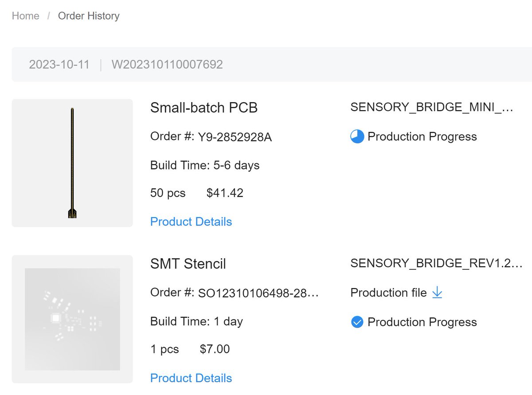Click the order date 2023-10-11
The image size is (532, 395).
pos(59,65)
